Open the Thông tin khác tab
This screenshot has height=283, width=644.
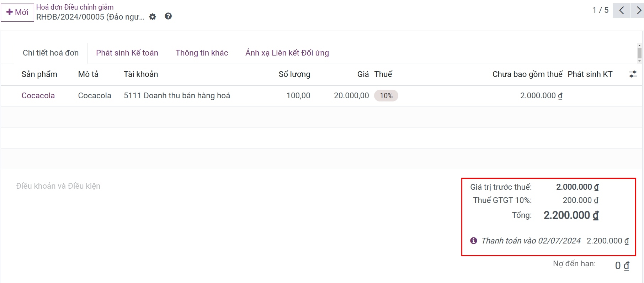[202, 53]
